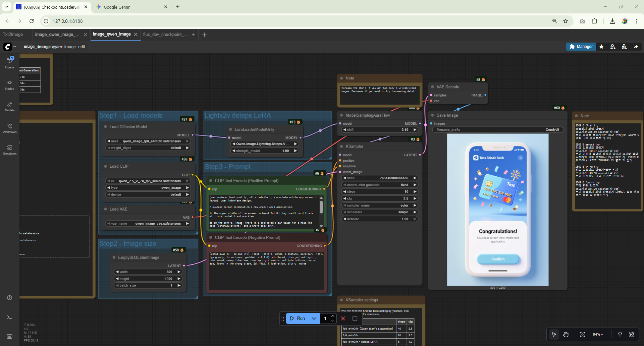The image size is (644, 346).
Task: Open the Queue panel in sidebar
Action: (x=9, y=62)
